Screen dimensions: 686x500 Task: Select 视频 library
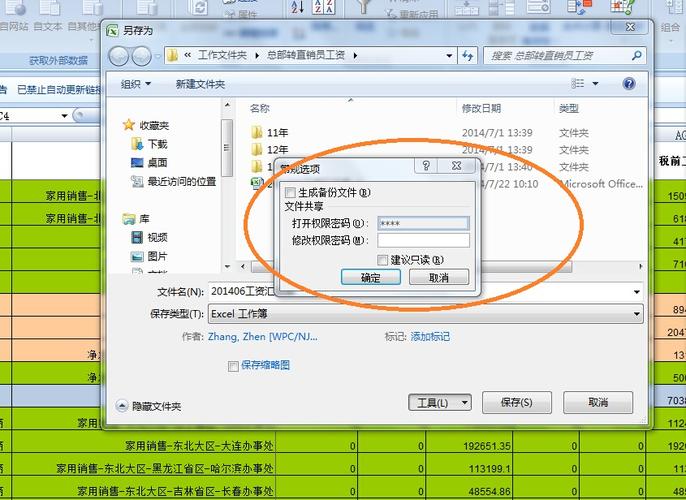point(149,238)
